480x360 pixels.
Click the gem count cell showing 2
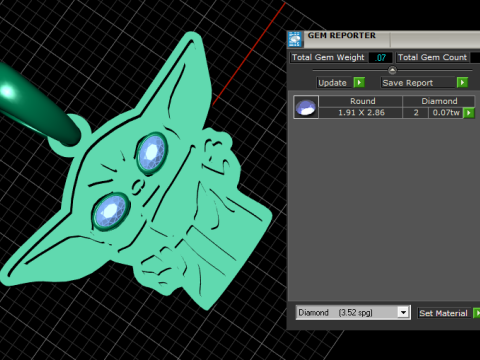(416, 113)
